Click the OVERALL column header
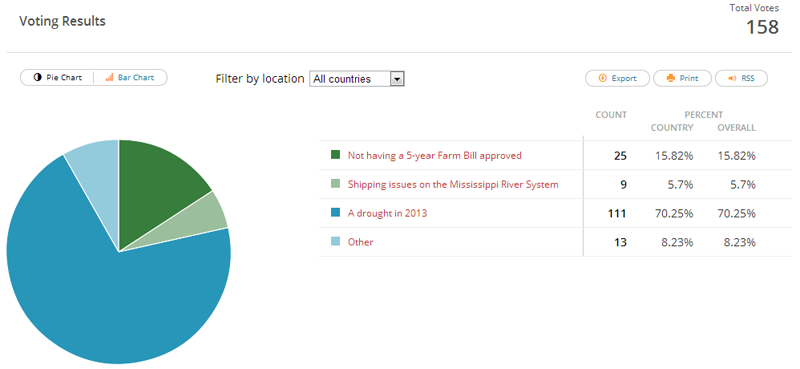 (x=737, y=128)
